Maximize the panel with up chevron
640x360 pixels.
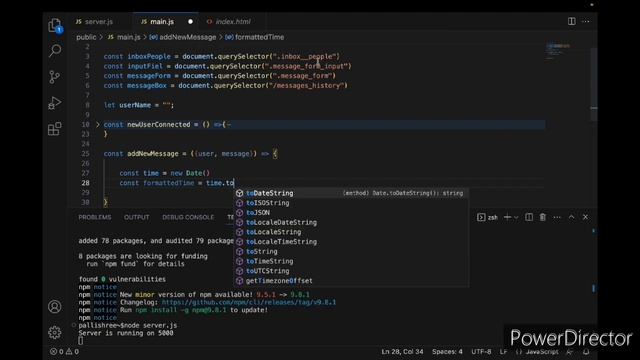[x=571, y=217]
